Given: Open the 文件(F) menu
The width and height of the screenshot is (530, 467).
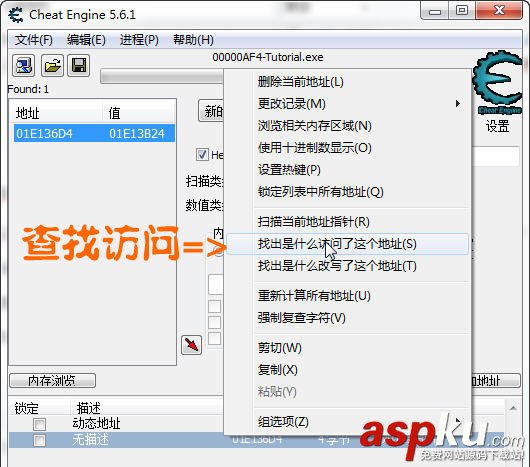Looking at the screenshot, I should click(x=34, y=40).
